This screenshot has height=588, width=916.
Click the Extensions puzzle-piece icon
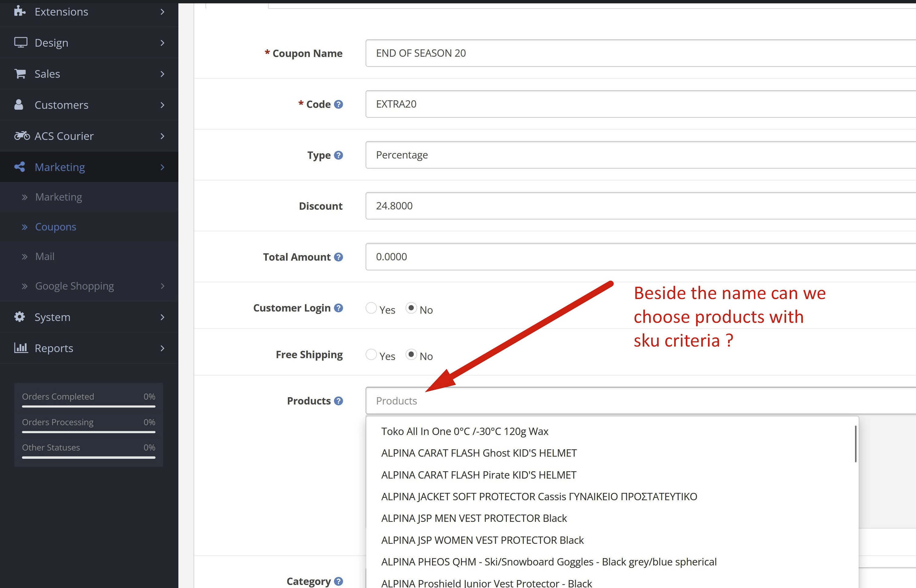coord(20,12)
